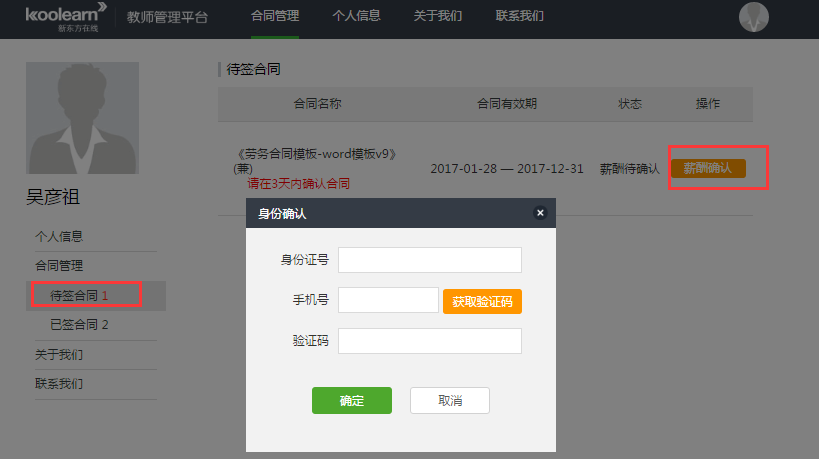Select 关于我们 in the sidebar
This screenshot has width=819, height=459.
click(59, 355)
